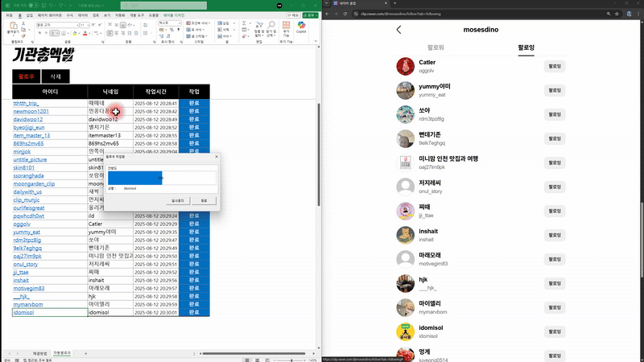The width and height of the screenshot is (644, 362).
Task: Open the File menu tab
Action: (x=9, y=15)
